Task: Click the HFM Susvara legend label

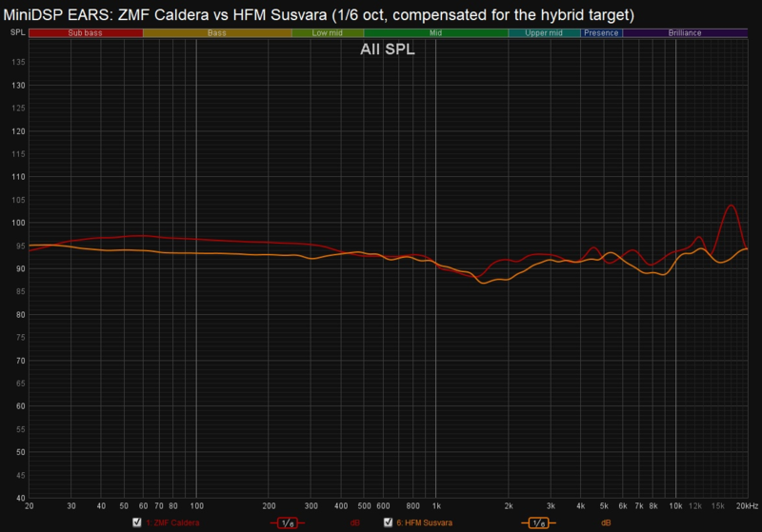Action: click(x=423, y=522)
